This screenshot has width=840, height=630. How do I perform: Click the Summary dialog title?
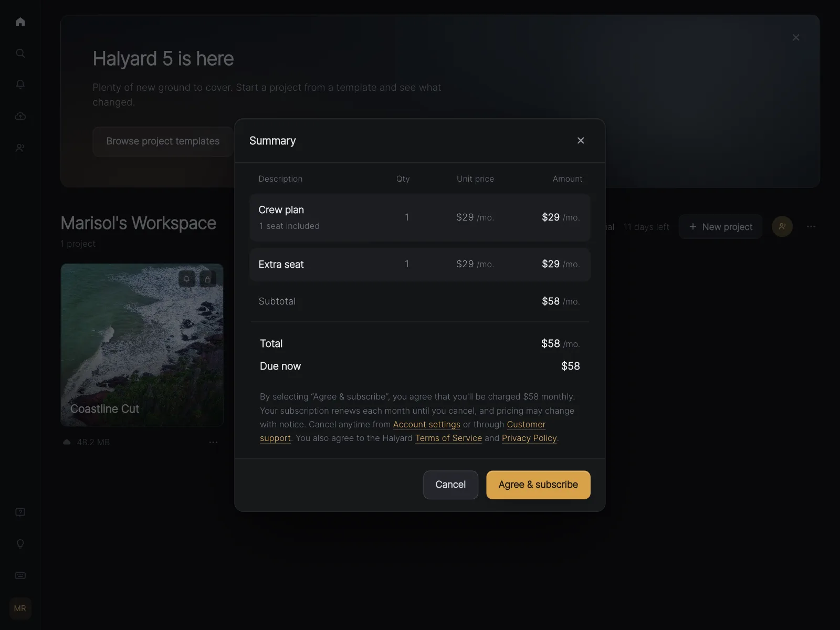(272, 141)
